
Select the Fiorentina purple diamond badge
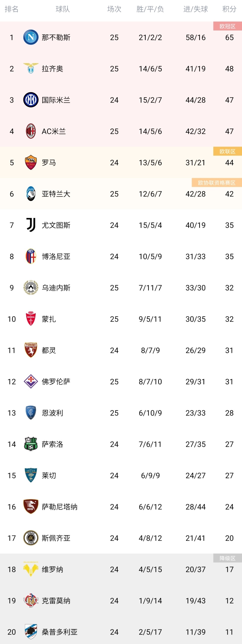pos(31,381)
